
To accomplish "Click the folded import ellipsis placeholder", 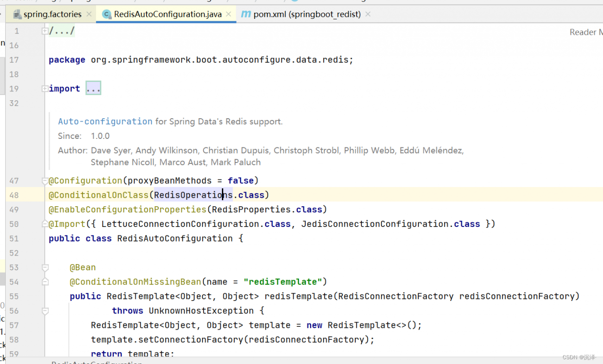I will point(93,89).
